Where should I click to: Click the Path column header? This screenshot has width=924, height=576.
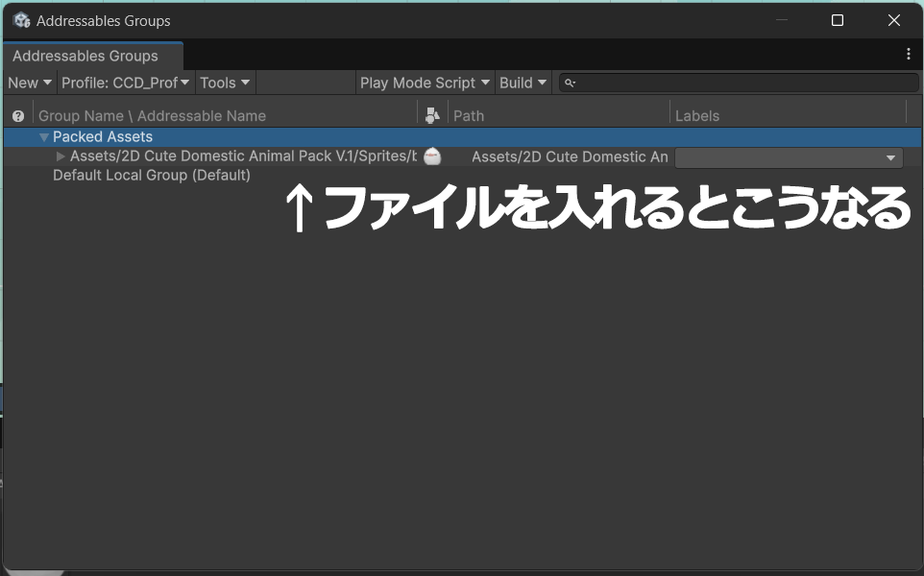[469, 116]
